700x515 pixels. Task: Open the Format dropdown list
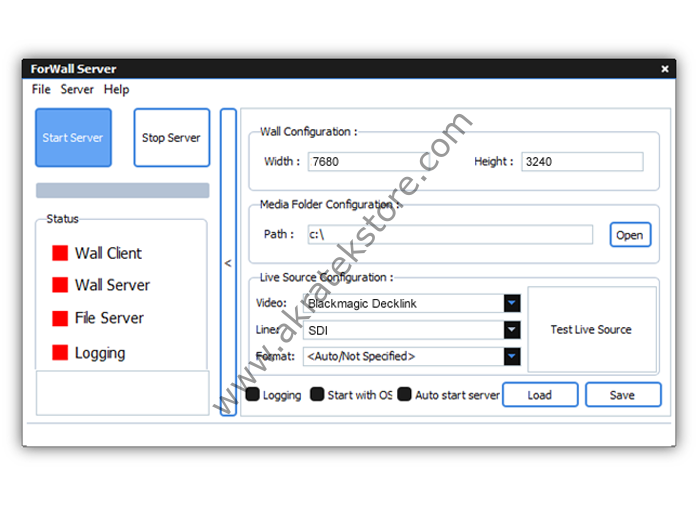(x=512, y=356)
